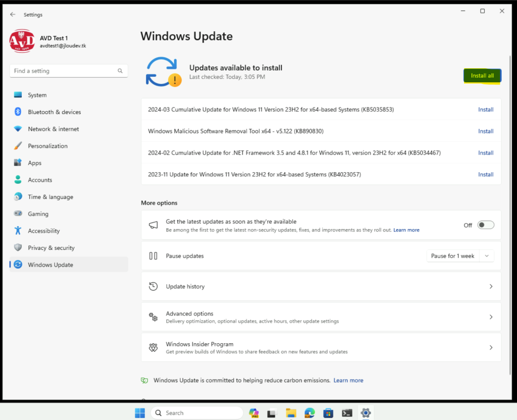Open the Windows Start menu

click(x=140, y=413)
